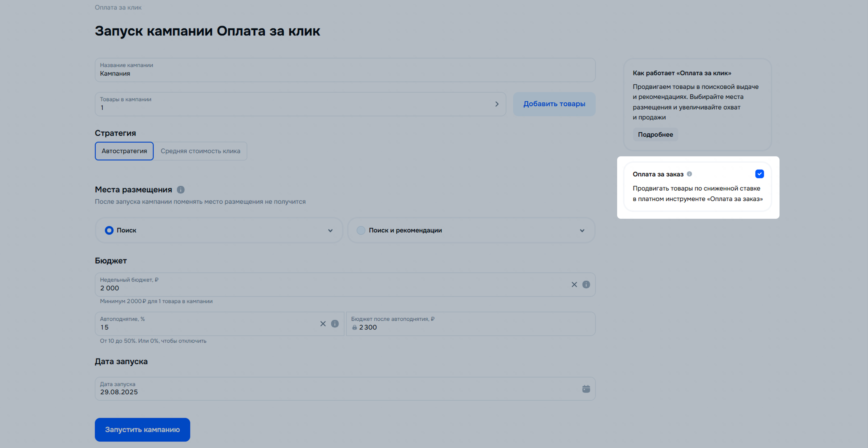The width and height of the screenshot is (868, 448).
Task: Clear the weekly budget field with X
Action: [574, 284]
